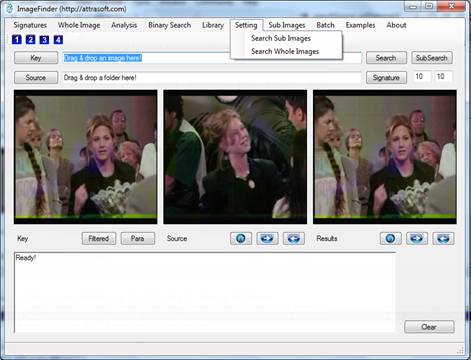Click the Source next-image right arrow button
Screen dimensions: 471x360
(267, 238)
